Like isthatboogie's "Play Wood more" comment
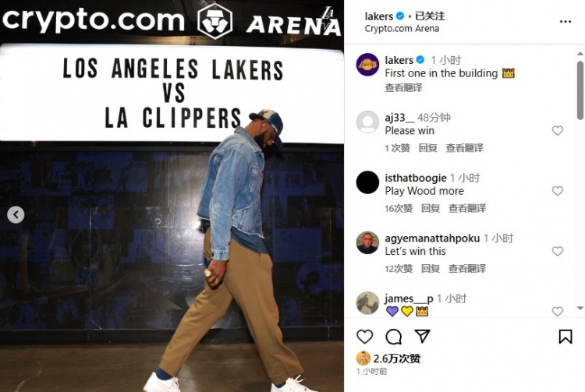The width and height of the screenshot is (585, 392). coord(558,191)
